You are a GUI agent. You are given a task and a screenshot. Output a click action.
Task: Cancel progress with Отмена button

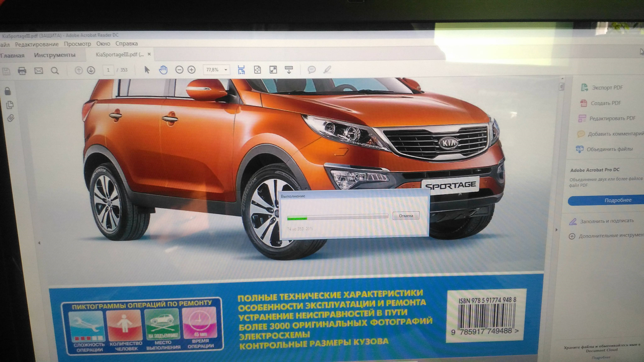[x=406, y=216]
